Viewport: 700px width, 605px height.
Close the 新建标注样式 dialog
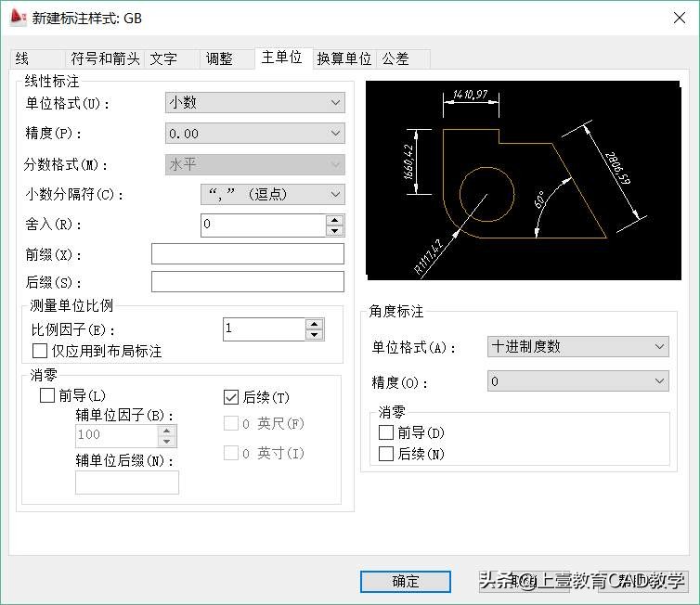click(x=680, y=18)
